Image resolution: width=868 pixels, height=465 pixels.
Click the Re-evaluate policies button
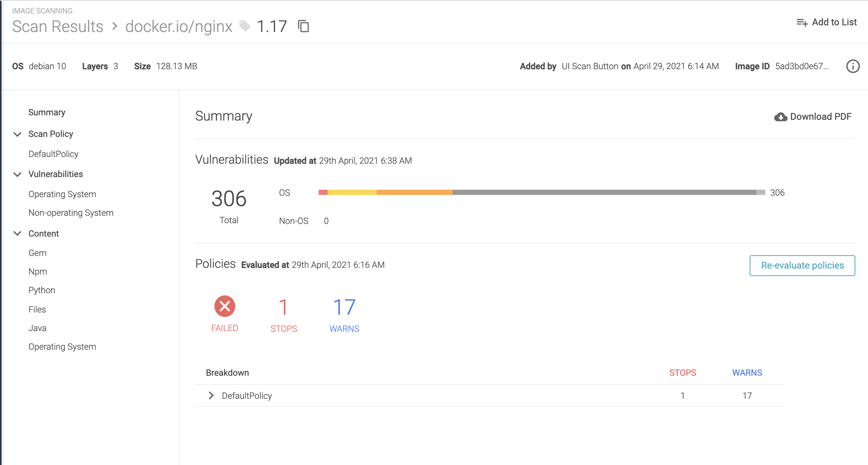tap(802, 266)
